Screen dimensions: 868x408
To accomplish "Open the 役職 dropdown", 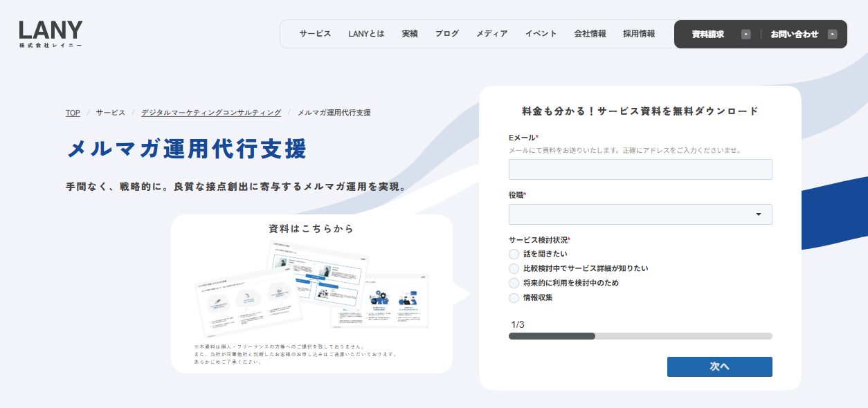I will click(x=640, y=214).
